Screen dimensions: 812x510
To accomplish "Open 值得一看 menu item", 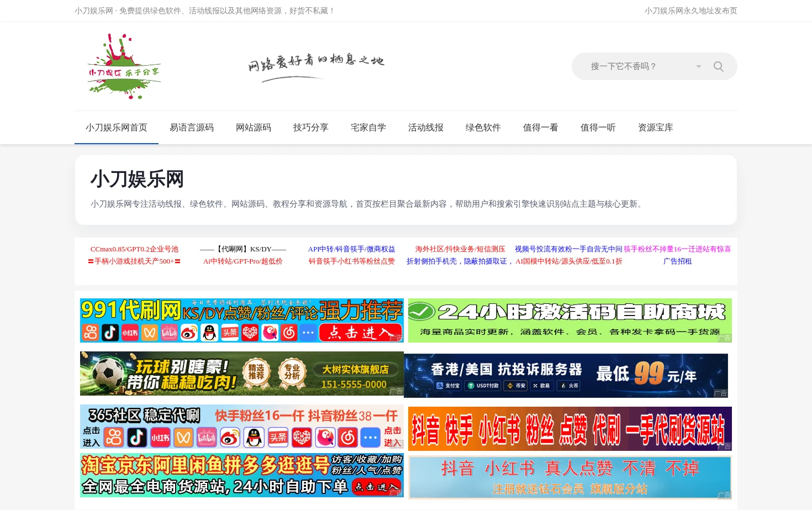I will point(541,128).
